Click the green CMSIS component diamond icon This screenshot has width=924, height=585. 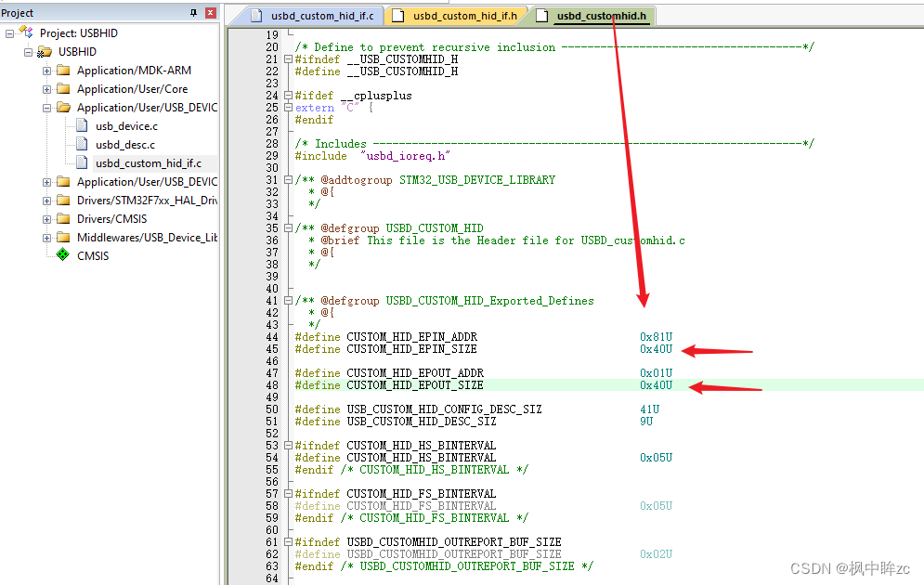pyautogui.click(x=62, y=255)
